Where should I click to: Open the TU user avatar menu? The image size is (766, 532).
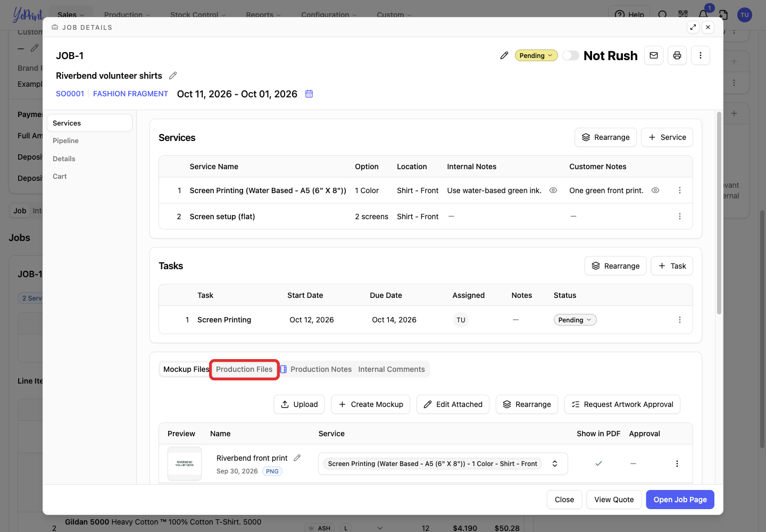pyautogui.click(x=745, y=15)
